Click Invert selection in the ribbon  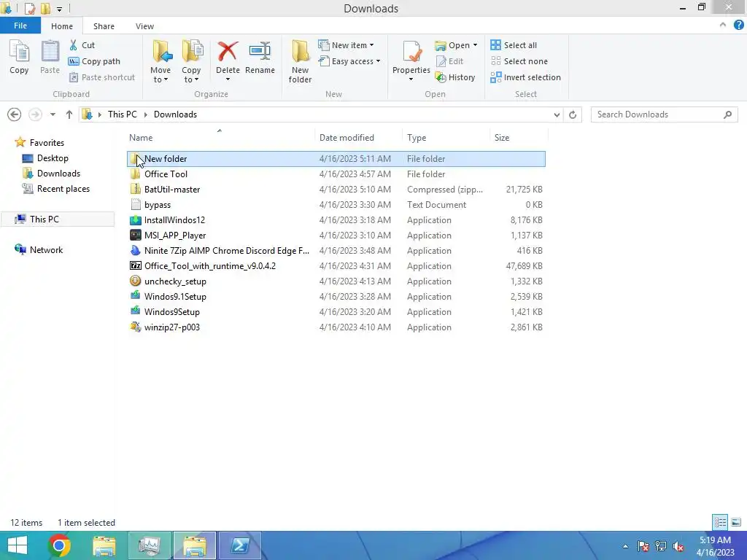click(525, 77)
